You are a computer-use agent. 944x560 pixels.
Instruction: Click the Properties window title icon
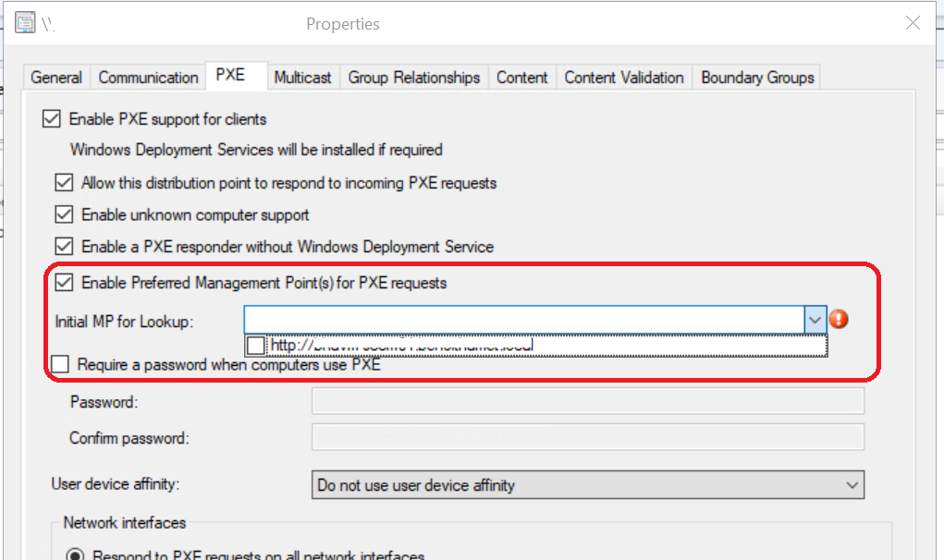point(26,23)
